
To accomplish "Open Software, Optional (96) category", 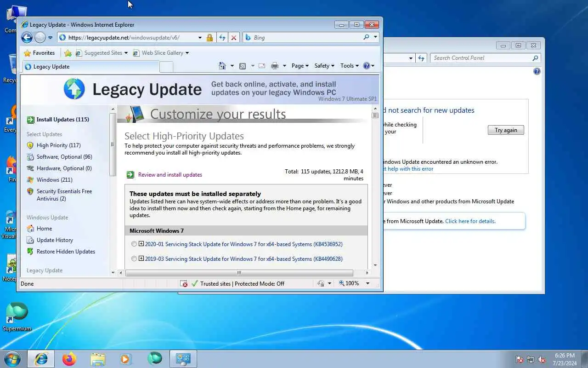I will 64,157.
